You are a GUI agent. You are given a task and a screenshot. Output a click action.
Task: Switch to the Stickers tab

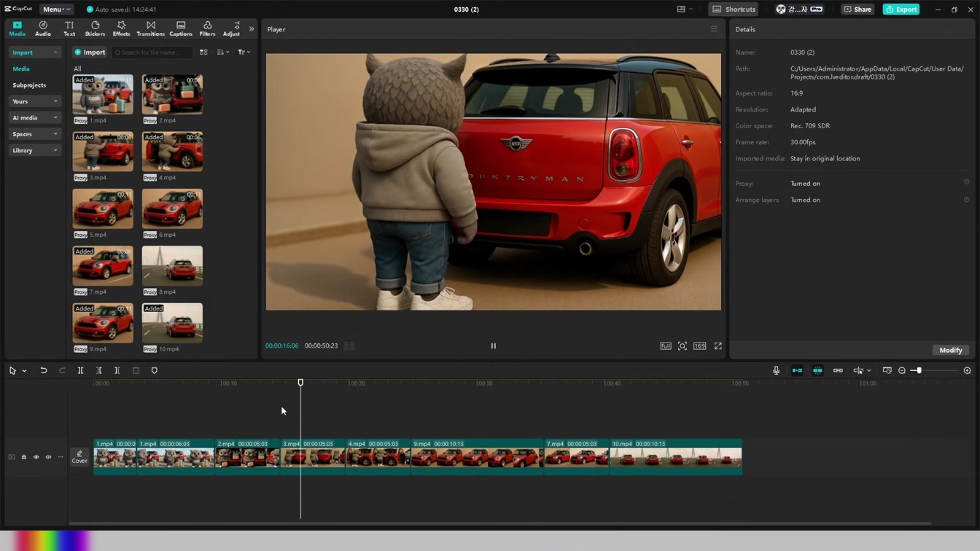click(95, 28)
